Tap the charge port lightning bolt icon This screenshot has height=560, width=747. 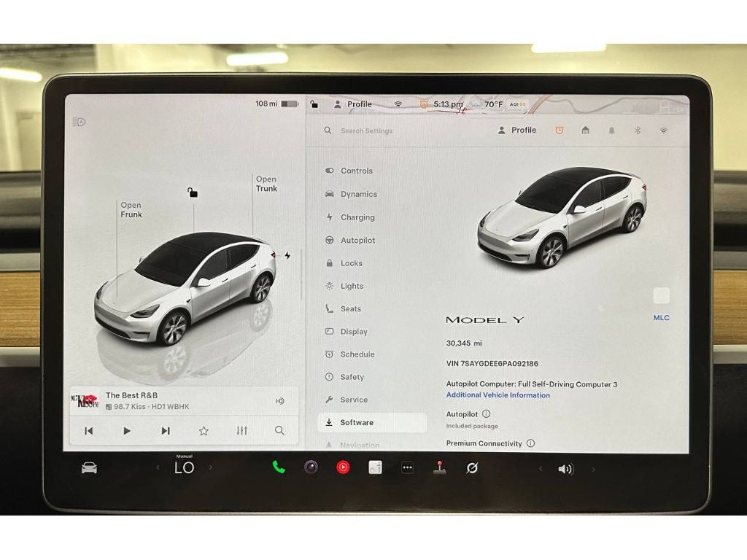point(287,255)
